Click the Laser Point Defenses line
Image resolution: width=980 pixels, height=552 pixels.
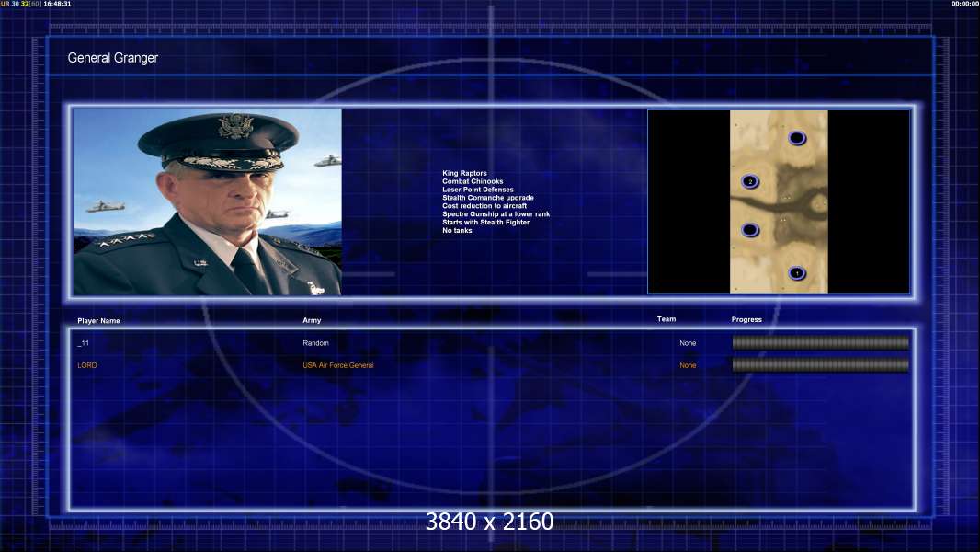(x=478, y=190)
